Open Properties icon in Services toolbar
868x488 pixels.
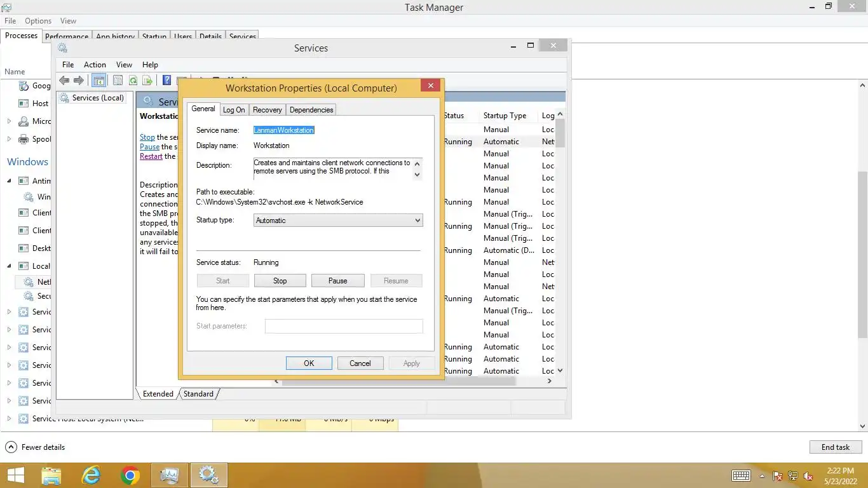118,80
